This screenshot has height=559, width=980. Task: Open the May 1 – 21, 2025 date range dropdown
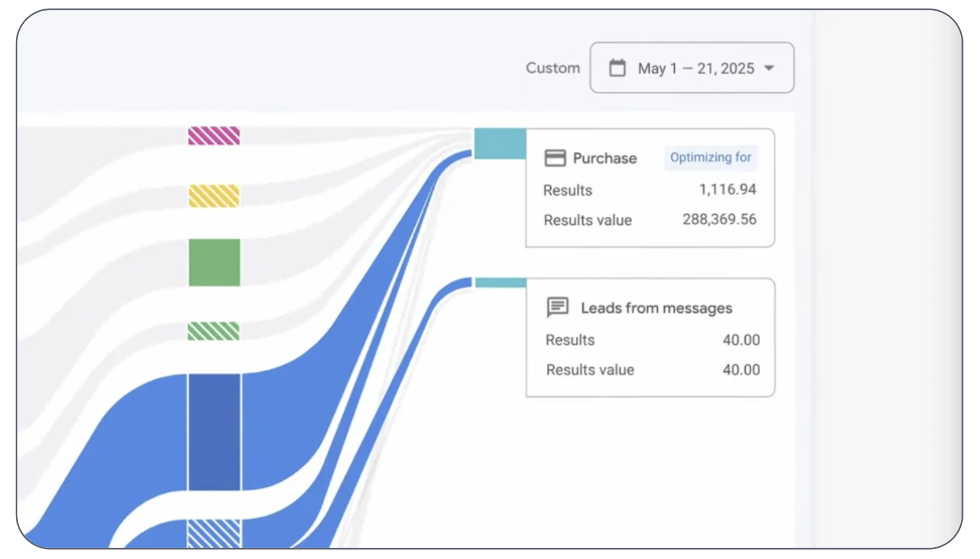(x=691, y=68)
